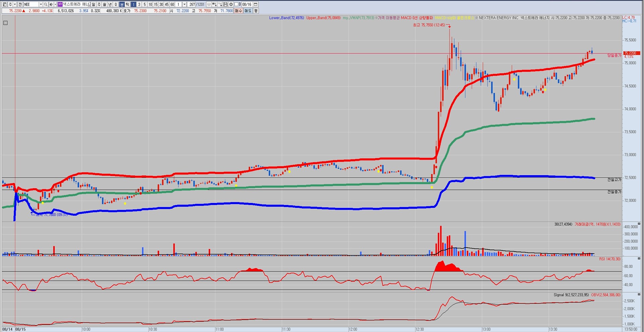
Task: Click the 넥스트에라 에너지 stock name field
Action: [x=76, y=4]
